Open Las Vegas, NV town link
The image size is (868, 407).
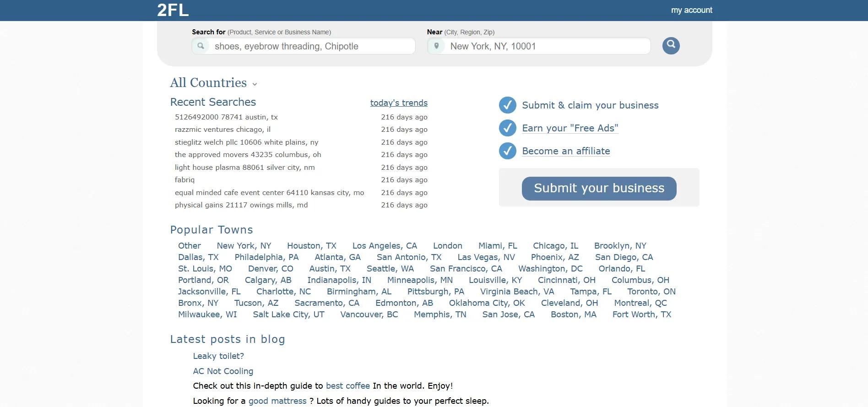click(x=486, y=257)
